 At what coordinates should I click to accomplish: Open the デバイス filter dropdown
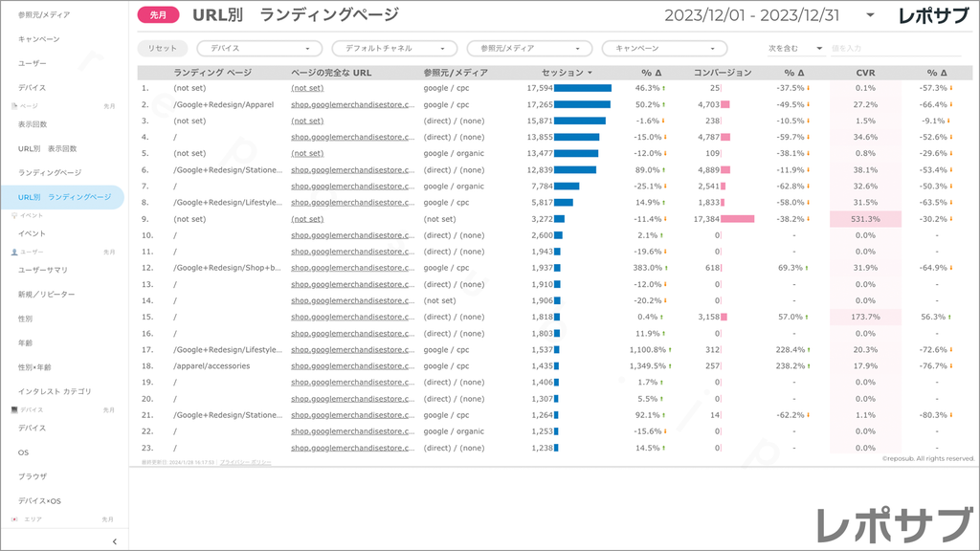(259, 48)
